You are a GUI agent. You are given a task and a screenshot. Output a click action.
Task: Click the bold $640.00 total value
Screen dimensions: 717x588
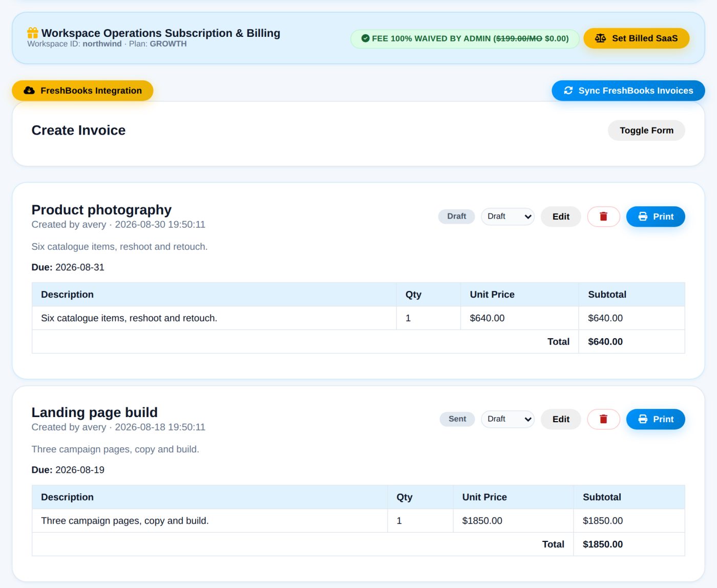point(605,342)
